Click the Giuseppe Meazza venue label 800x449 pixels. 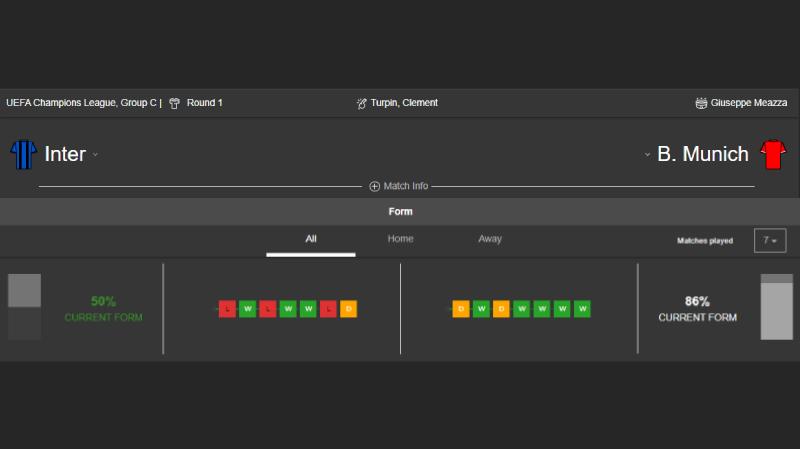click(x=749, y=103)
